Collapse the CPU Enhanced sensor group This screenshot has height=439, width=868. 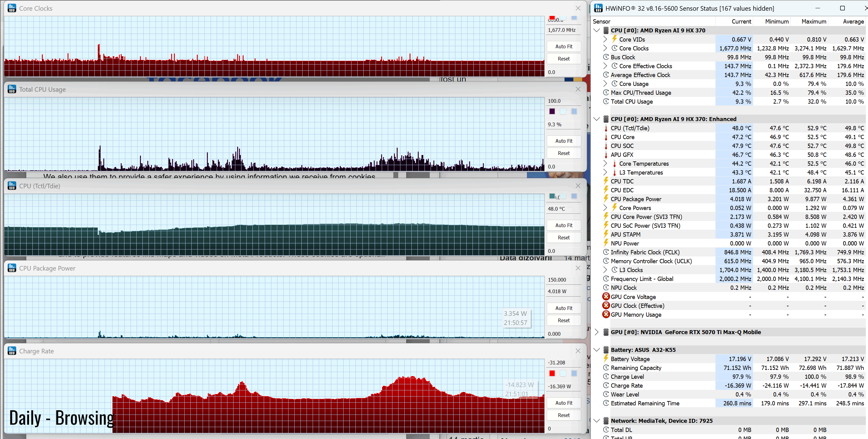click(596, 119)
